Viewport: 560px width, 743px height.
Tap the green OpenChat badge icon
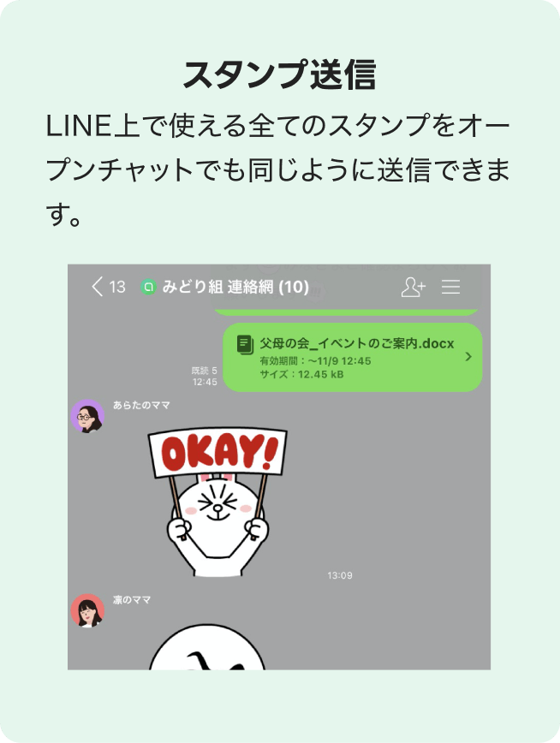[148, 287]
